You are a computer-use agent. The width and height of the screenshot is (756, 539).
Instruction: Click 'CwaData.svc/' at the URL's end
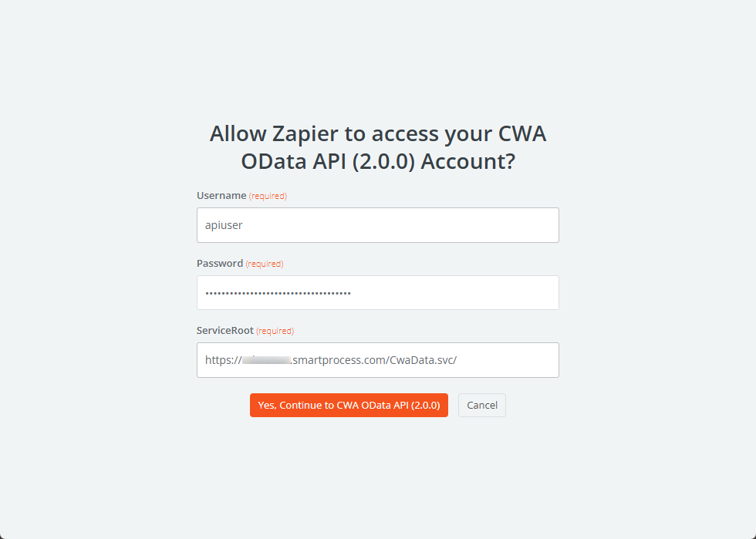tap(426, 360)
